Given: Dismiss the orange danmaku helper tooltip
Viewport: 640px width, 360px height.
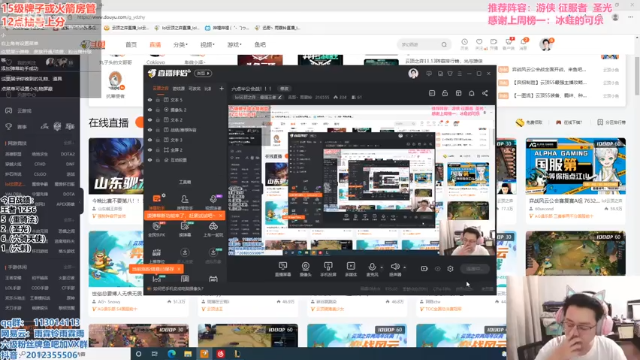Looking at the screenshot, I should [220, 215].
